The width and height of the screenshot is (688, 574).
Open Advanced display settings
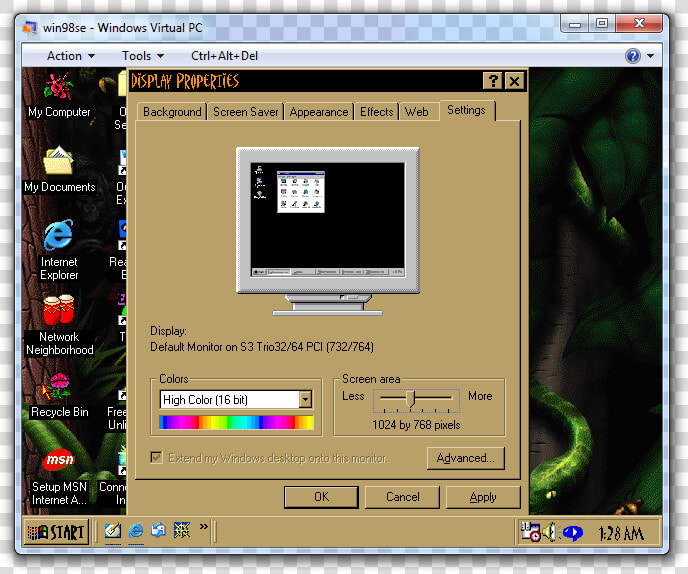point(466,458)
